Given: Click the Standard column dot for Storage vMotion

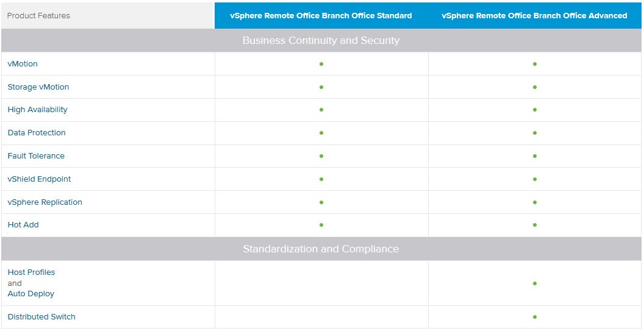Looking at the screenshot, I should pos(321,87).
